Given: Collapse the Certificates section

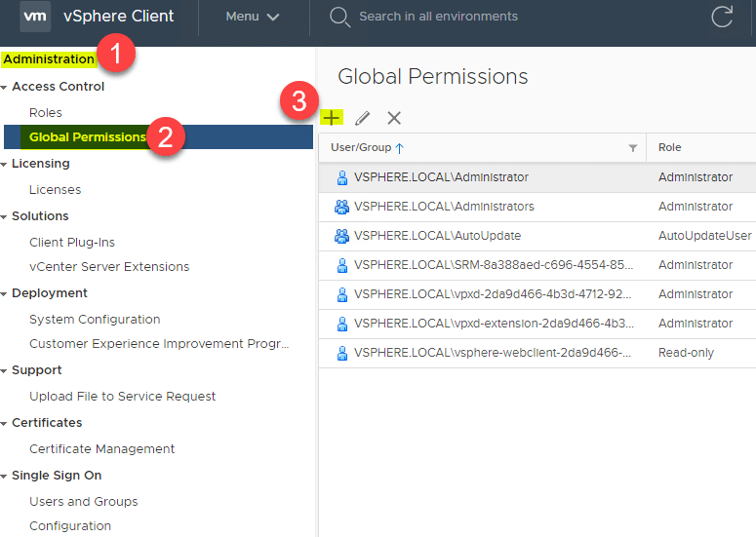Looking at the screenshot, I should (4, 423).
